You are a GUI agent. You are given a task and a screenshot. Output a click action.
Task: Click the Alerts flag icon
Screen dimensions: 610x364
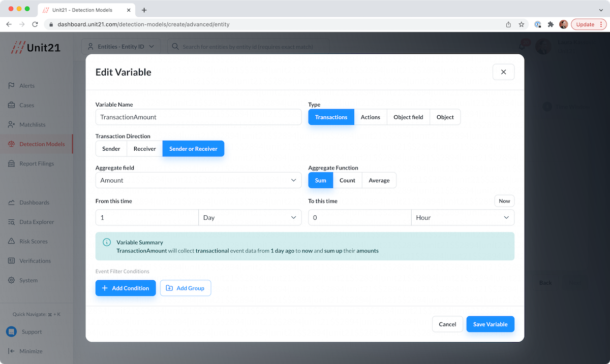pos(11,86)
